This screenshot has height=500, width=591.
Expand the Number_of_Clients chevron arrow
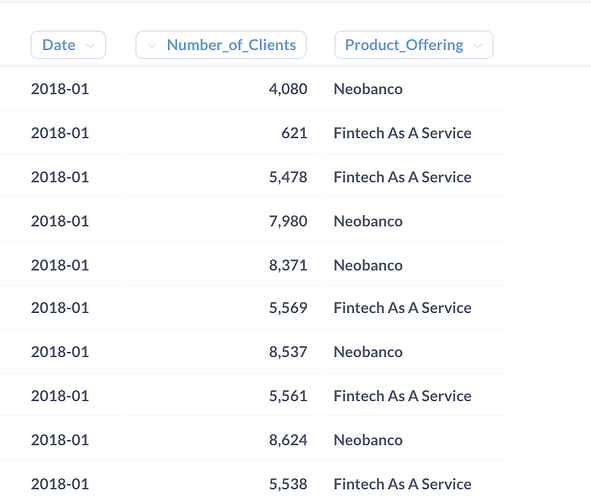point(152,46)
